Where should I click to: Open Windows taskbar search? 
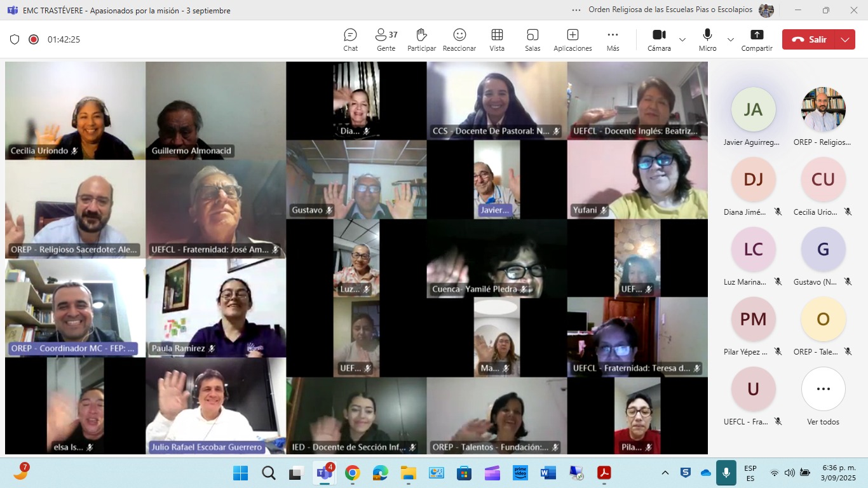pyautogui.click(x=269, y=473)
